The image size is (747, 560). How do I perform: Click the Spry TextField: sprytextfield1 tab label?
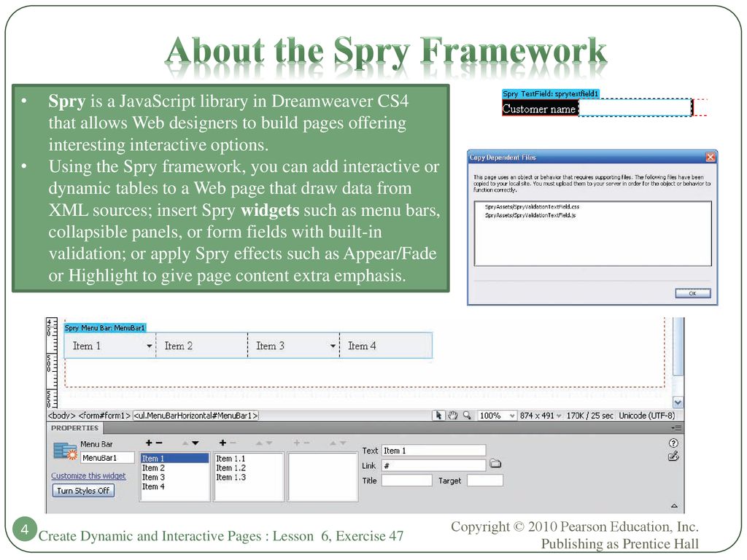click(x=550, y=94)
